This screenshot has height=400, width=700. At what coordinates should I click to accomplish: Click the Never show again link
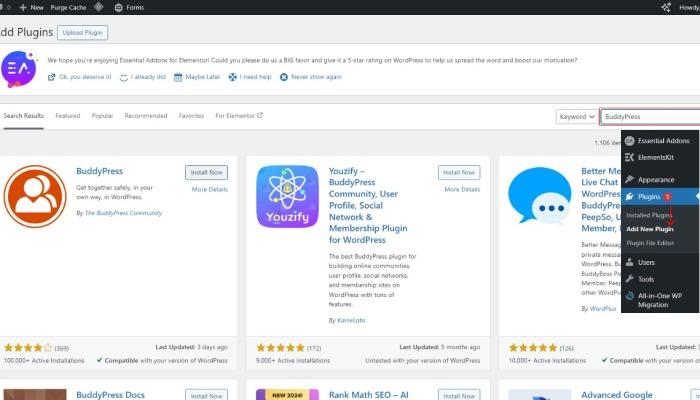316,77
